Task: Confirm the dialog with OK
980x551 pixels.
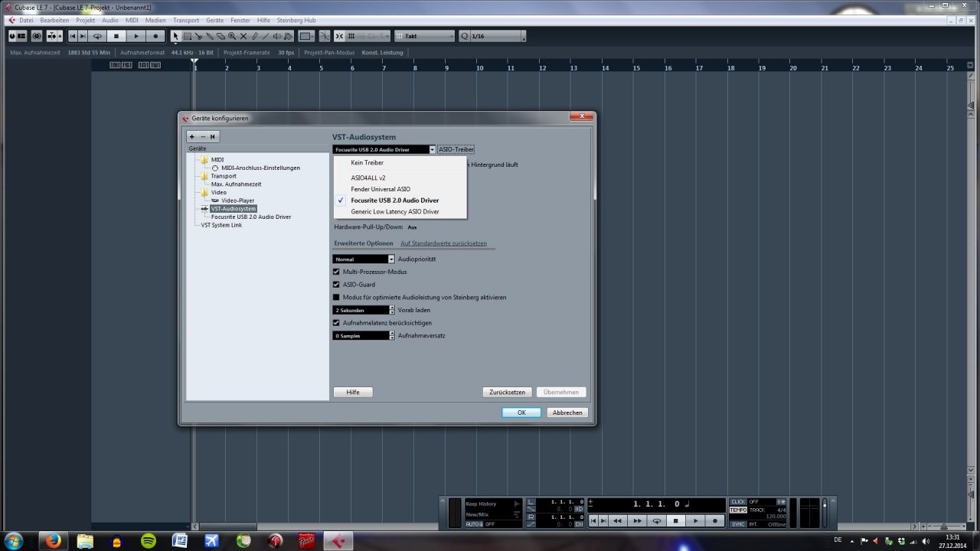Action: 521,412
